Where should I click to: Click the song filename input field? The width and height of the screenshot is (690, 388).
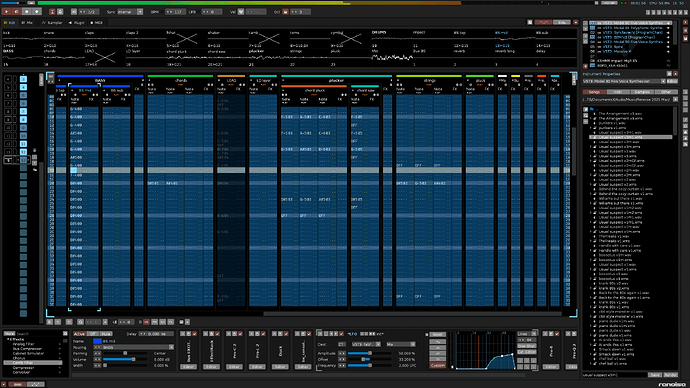[x=614, y=375]
